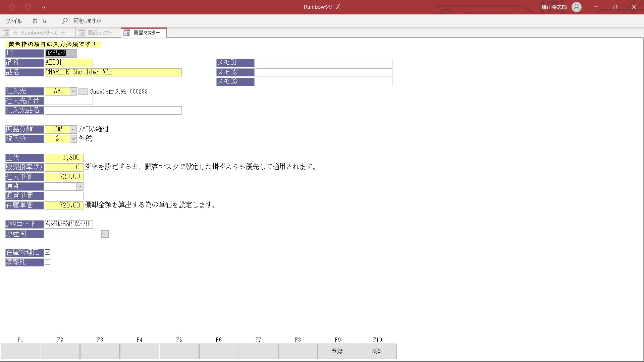
Task: Uncheck the 在庫管理FL checkbox
Action: (x=48, y=252)
